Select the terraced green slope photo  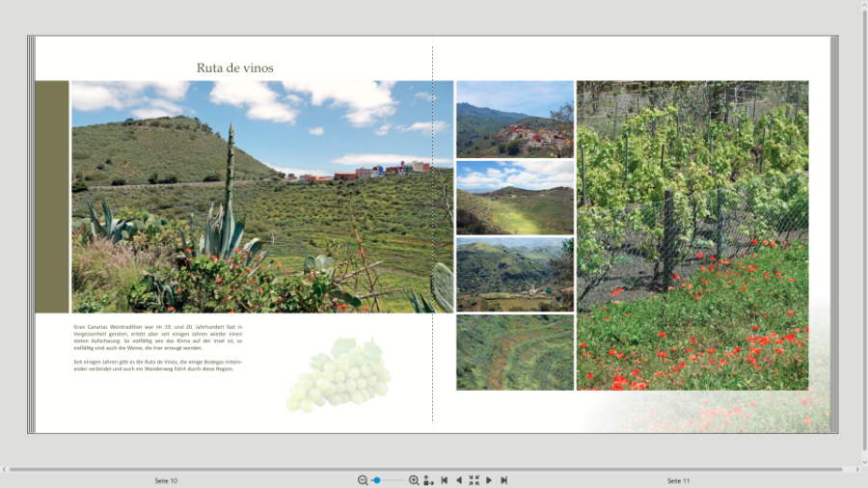(515, 352)
